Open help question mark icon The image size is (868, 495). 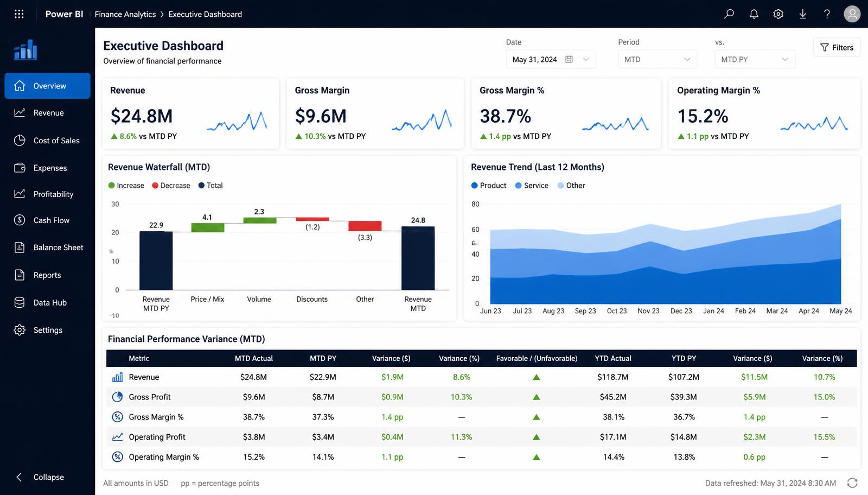[827, 14]
